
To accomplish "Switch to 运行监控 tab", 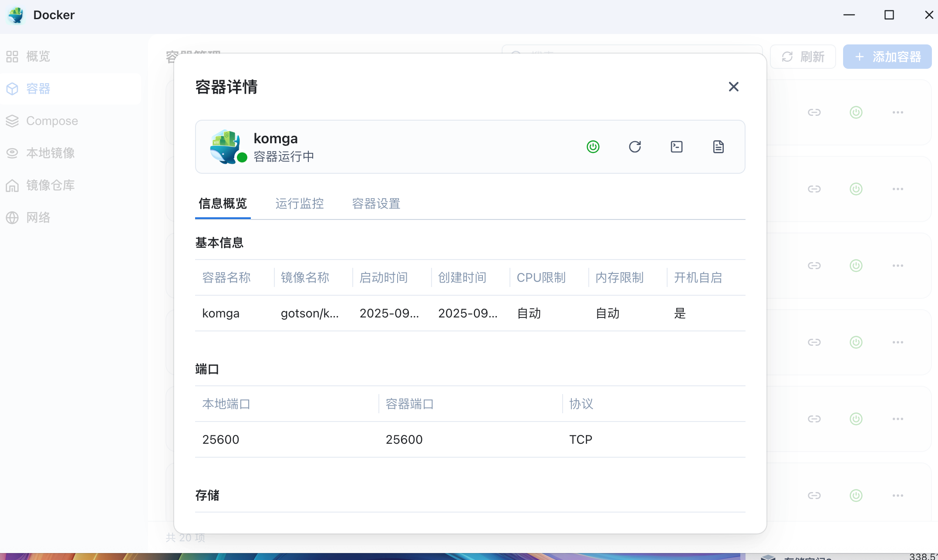I will [x=299, y=203].
